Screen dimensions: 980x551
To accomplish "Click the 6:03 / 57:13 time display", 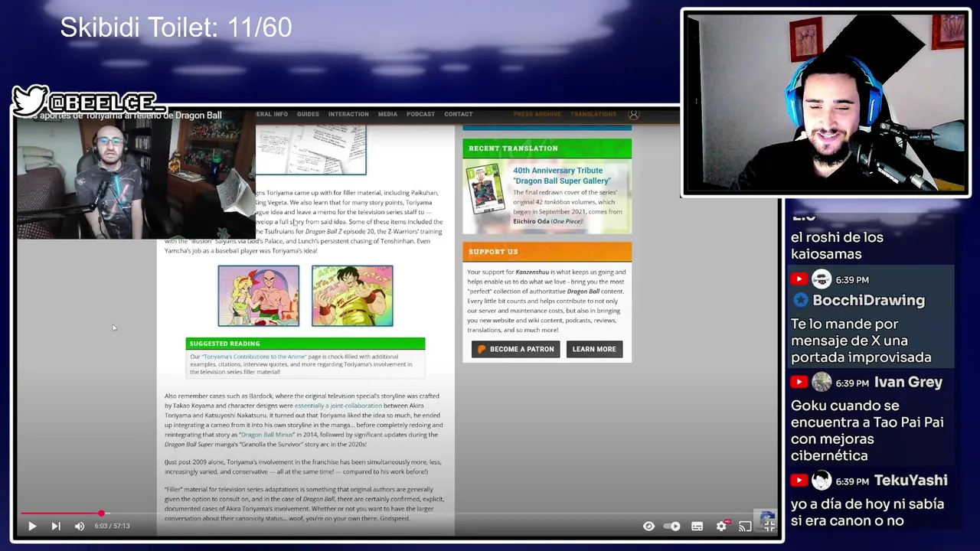I will point(112,526).
